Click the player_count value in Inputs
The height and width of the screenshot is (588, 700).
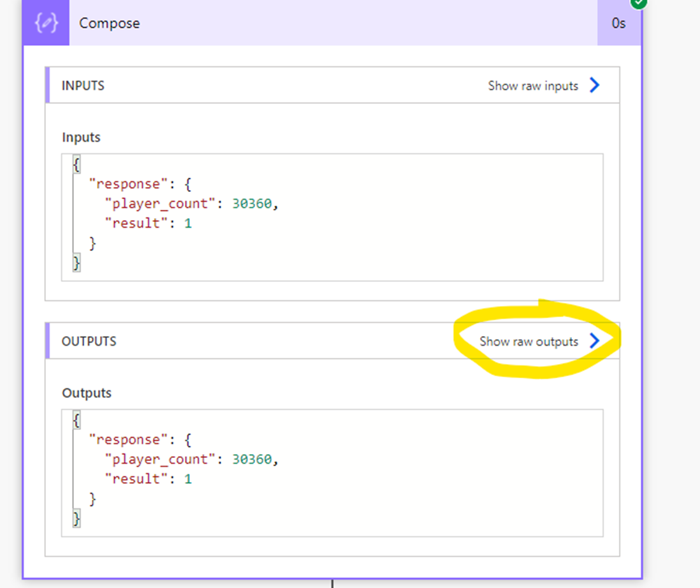[x=252, y=203]
